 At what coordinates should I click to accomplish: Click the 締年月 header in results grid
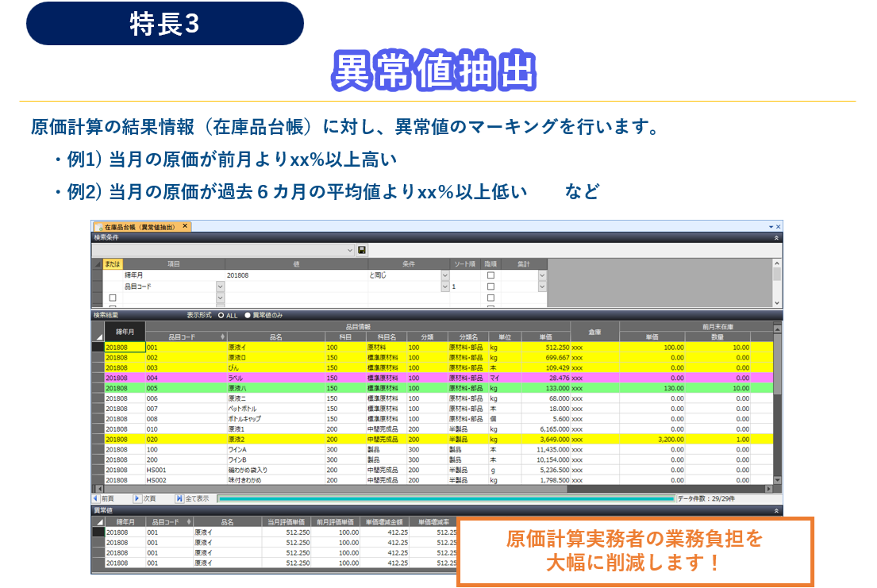(125, 332)
